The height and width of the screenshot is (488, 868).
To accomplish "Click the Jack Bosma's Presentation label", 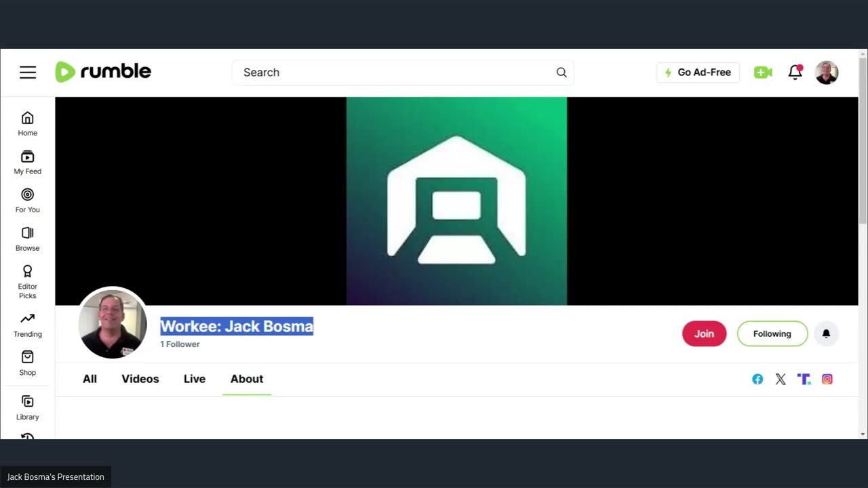I will click(x=56, y=477).
